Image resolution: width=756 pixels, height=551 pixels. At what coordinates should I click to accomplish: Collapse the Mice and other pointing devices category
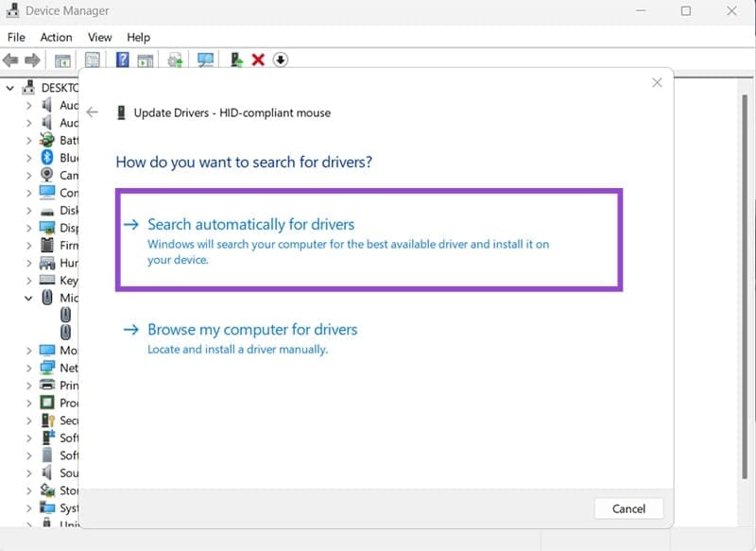(x=28, y=298)
